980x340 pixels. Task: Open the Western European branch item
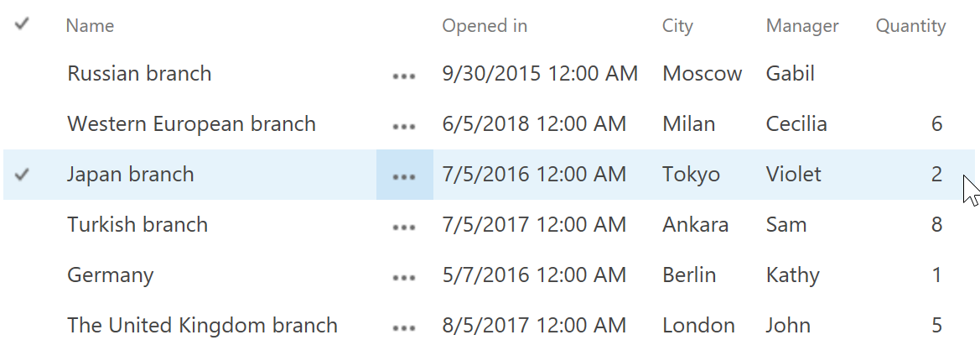coord(191,124)
